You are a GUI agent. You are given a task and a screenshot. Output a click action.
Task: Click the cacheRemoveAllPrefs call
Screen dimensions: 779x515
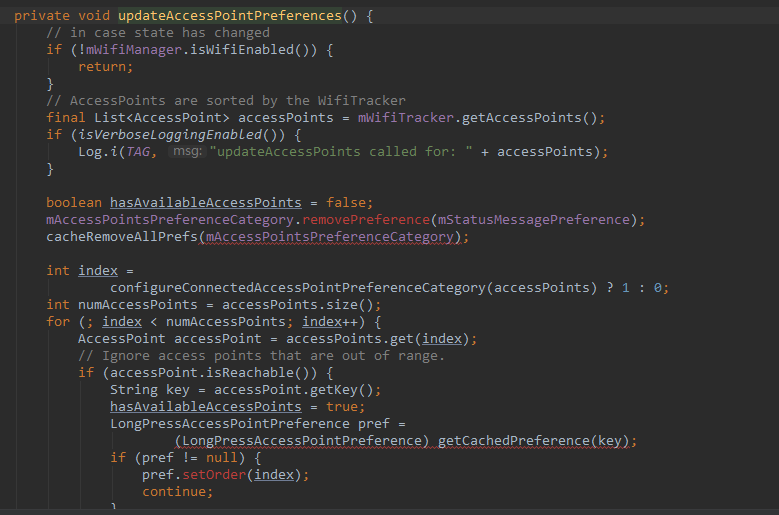(x=122, y=236)
